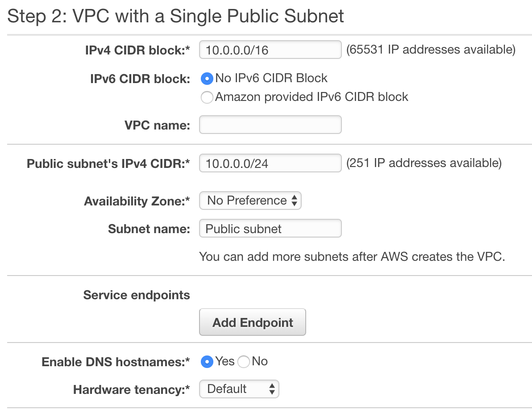Edit the Public subnet's IPv4 CIDR field
The height and width of the screenshot is (418, 532).
tap(270, 163)
